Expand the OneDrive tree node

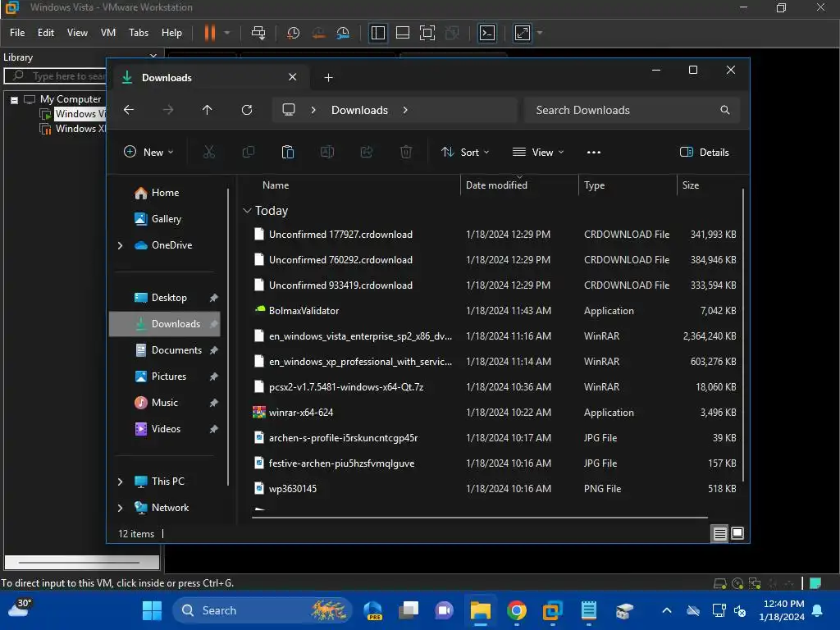[120, 245]
